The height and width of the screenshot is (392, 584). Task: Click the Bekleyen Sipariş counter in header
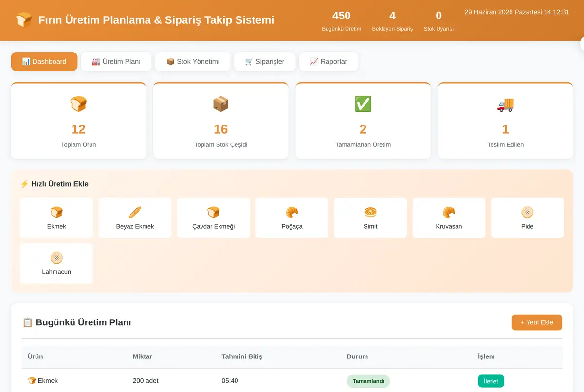click(x=392, y=21)
